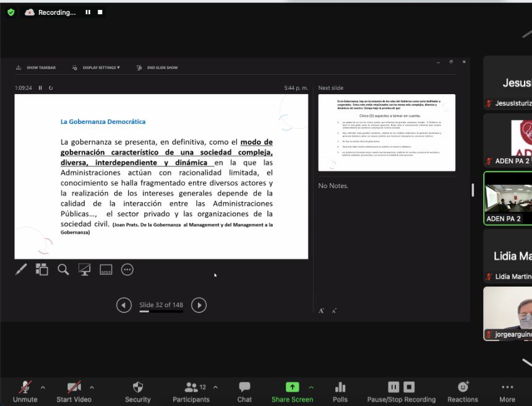Go to the previous slide
The width and height of the screenshot is (532, 406).
coord(124,305)
